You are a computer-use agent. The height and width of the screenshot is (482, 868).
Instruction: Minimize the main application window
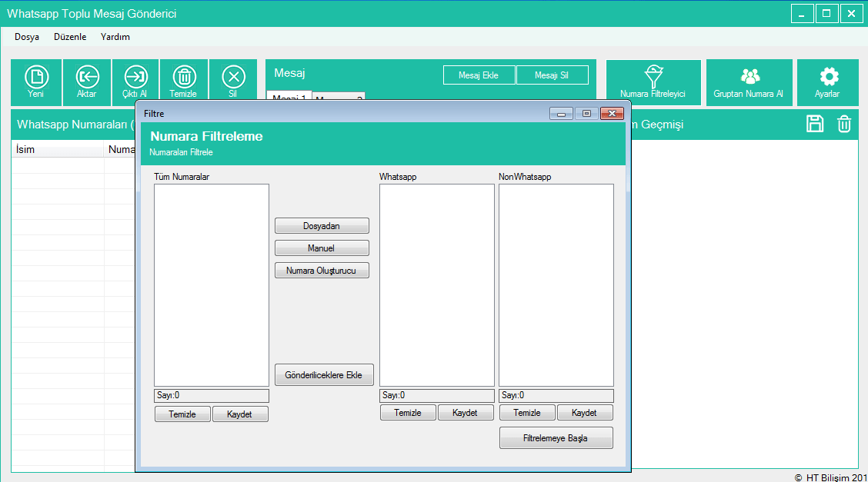[x=802, y=14]
